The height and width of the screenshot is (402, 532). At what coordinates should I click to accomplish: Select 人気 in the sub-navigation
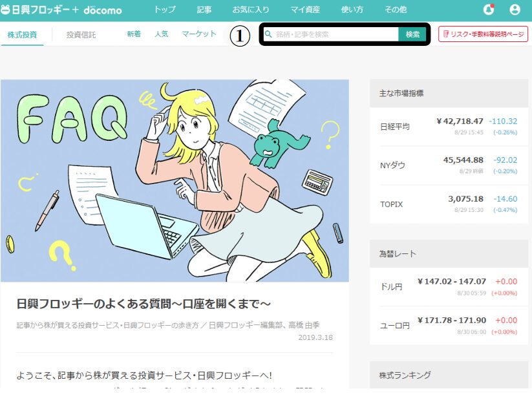click(162, 34)
